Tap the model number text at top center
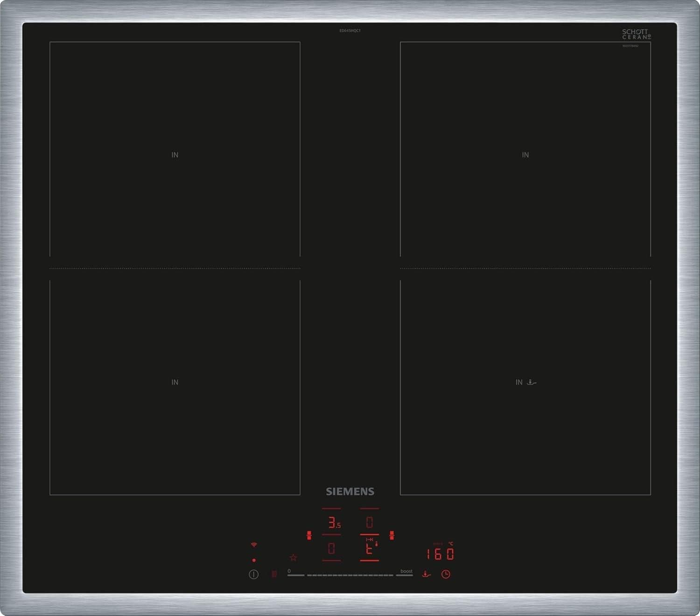Screen dimensions: 700x616 [x=350, y=31]
